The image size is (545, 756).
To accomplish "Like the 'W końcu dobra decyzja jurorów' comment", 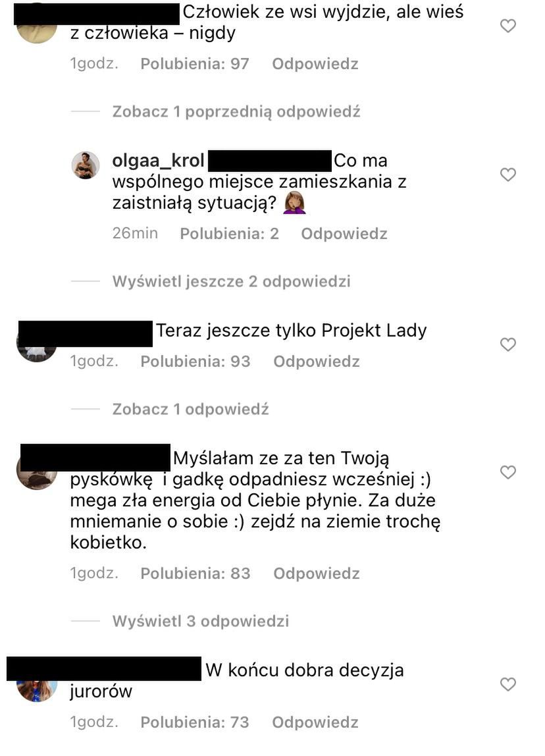I will point(508,684).
